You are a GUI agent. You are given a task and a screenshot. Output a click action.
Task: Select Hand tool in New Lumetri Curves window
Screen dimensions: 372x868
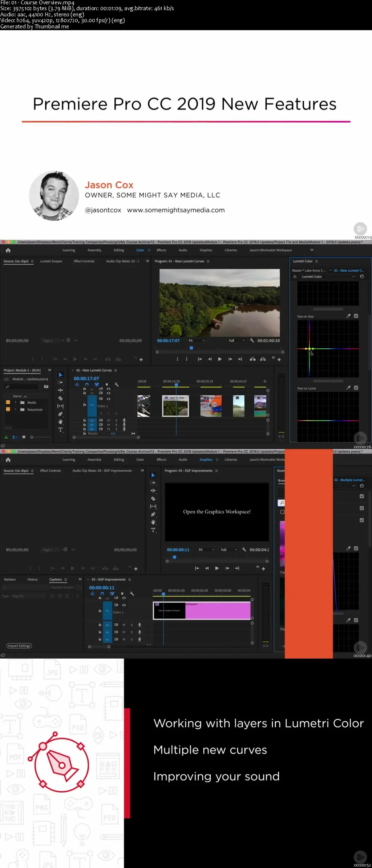(60, 422)
